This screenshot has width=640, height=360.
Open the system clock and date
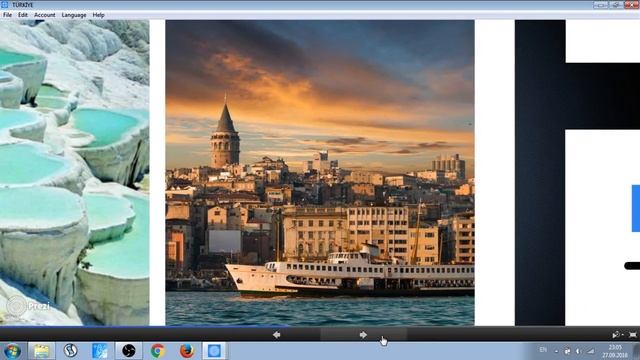pos(615,351)
